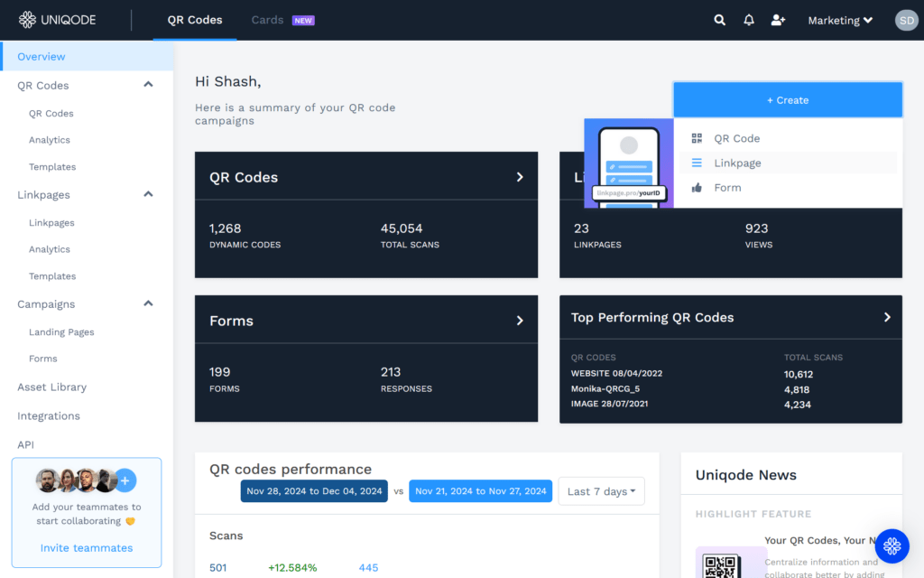This screenshot has width=924, height=578.
Task: Open the Last 7 days dropdown
Action: [601, 491]
